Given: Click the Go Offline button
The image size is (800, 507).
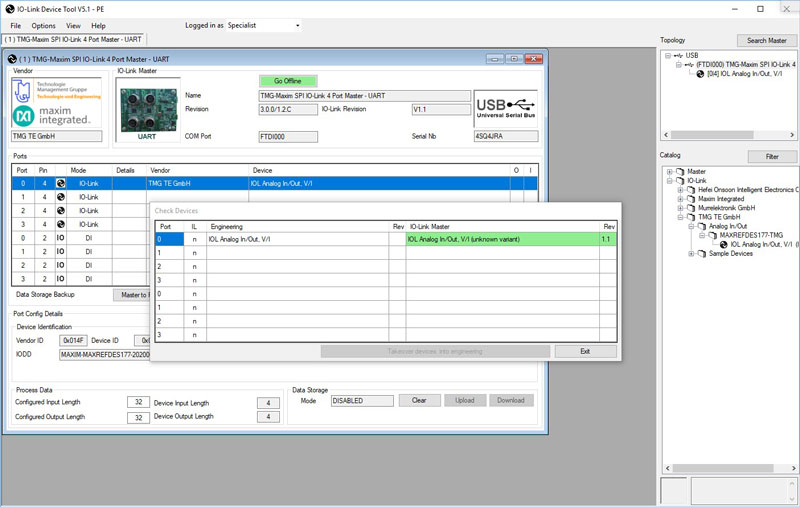Looking at the screenshot, I should tap(288, 81).
